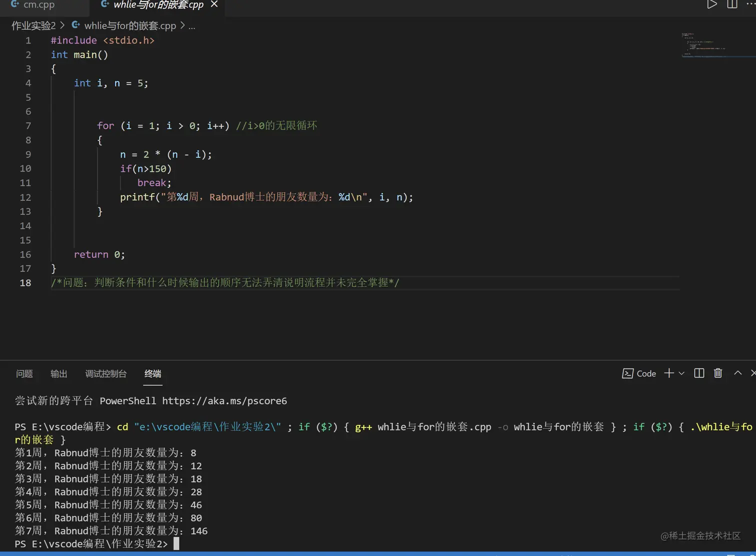Open the 调试控制台 panel tab
Screen dimensions: 756x556
(x=106, y=374)
